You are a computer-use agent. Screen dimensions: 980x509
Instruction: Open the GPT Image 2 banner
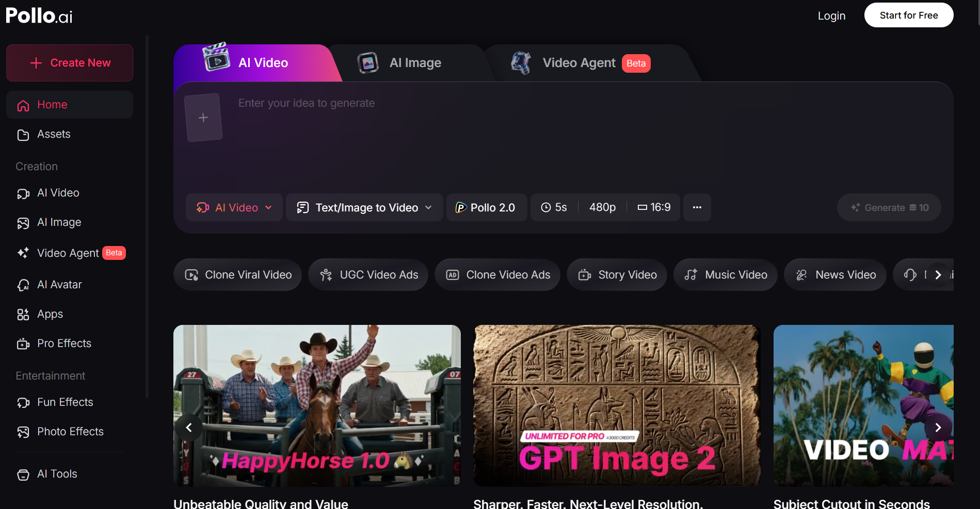click(x=617, y=405)
